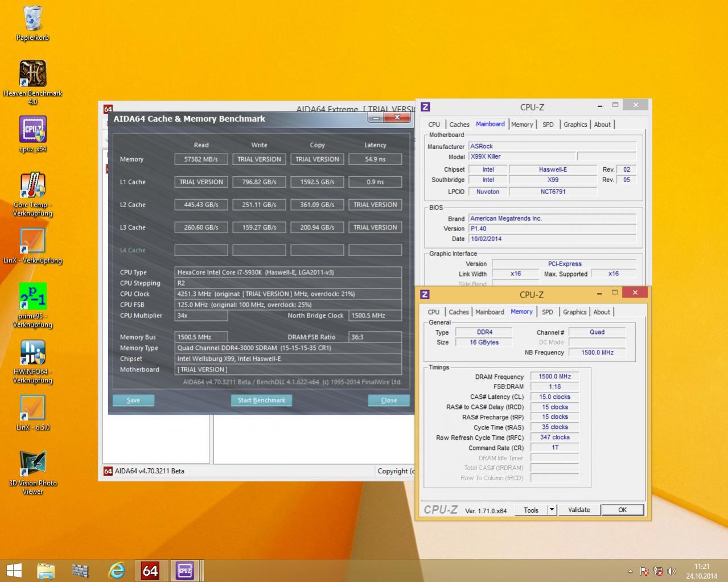Click Close in AIDA64 benchmark dialog
This screenshot has height=582, width=728.
point(389,400)
